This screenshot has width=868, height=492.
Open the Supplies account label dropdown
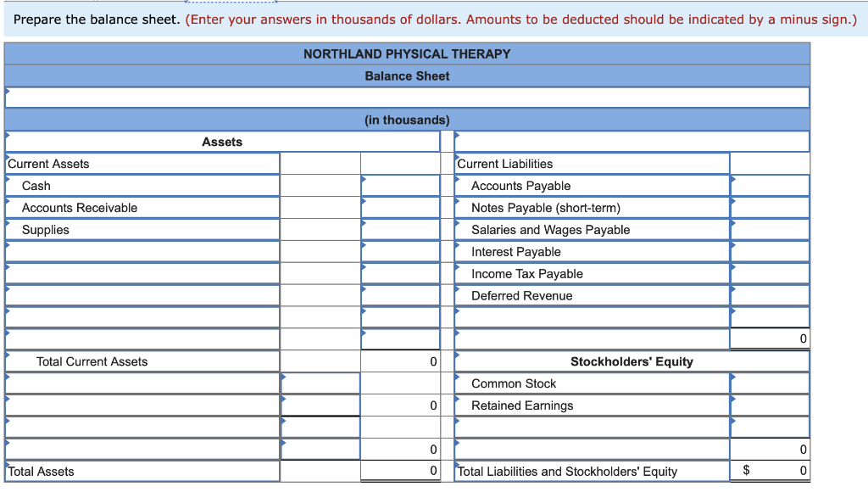pos(142,229)
